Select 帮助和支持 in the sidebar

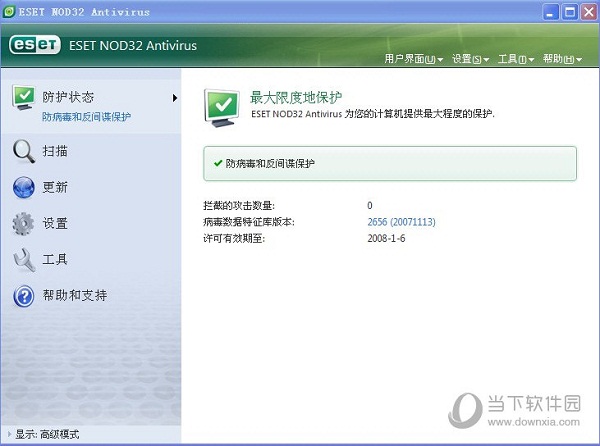click(x=75, y=295)
